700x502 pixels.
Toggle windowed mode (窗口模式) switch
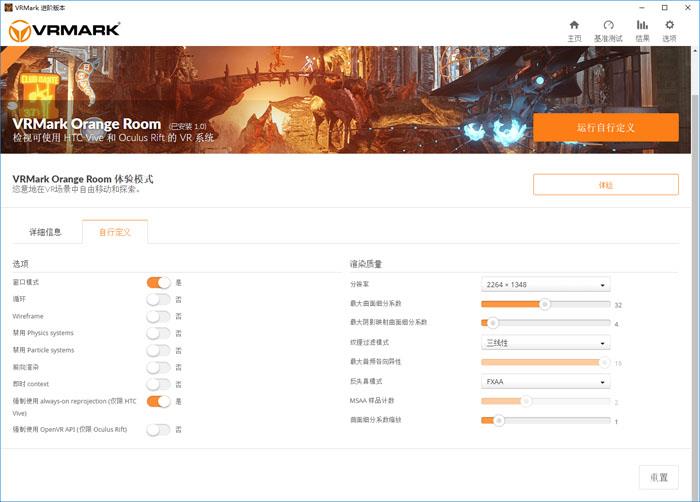point(158,282)
